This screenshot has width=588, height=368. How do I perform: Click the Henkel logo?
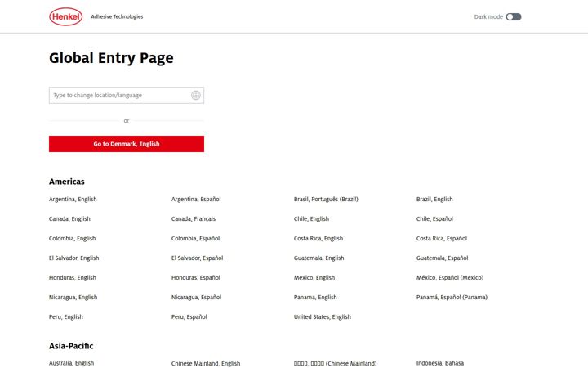pos(65,16)
